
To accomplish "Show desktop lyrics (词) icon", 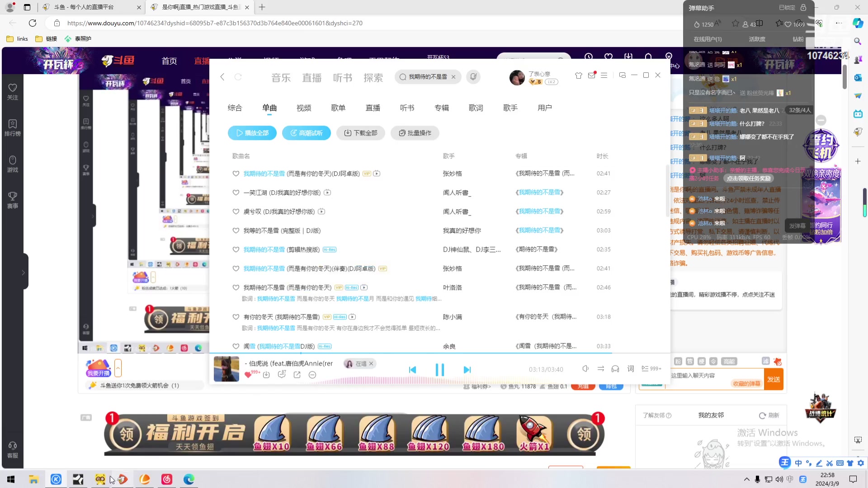I will [x=631, y=369].
